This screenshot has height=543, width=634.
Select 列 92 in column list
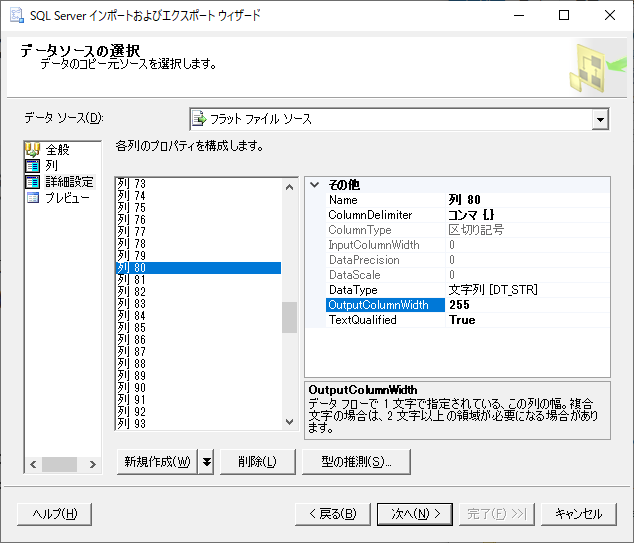tap(199, 412)
